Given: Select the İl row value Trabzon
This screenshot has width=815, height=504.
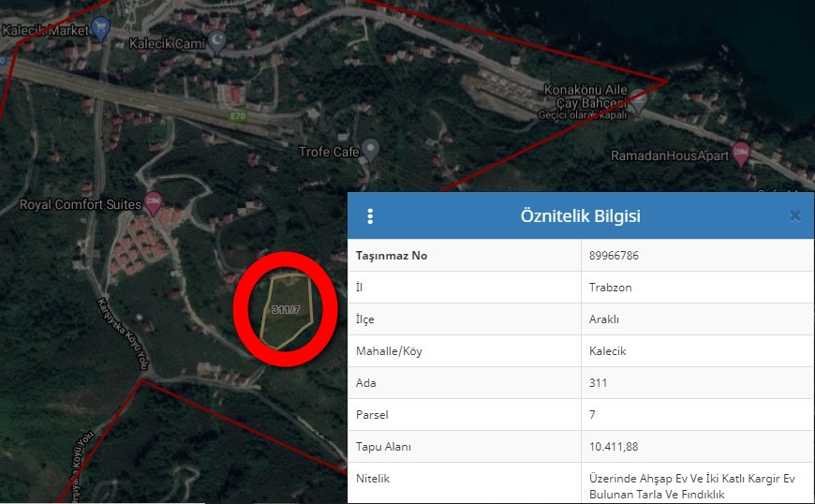Looking at the screenshot, I should tap(611, 288).
